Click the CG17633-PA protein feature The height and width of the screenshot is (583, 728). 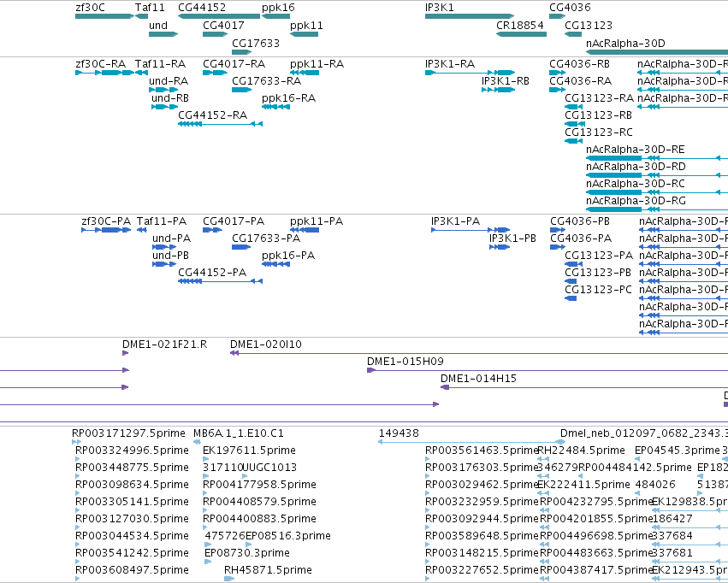(x=241, y=247)
